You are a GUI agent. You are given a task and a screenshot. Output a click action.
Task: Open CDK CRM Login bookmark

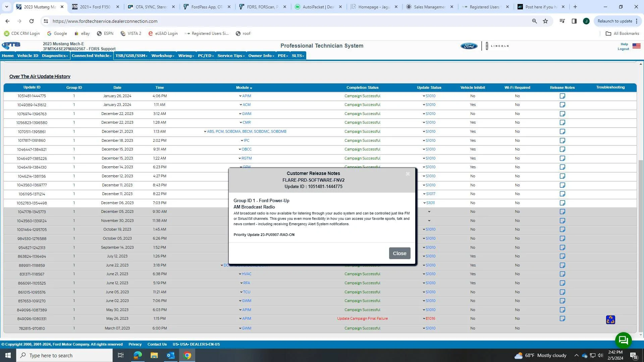pos(22,34)
